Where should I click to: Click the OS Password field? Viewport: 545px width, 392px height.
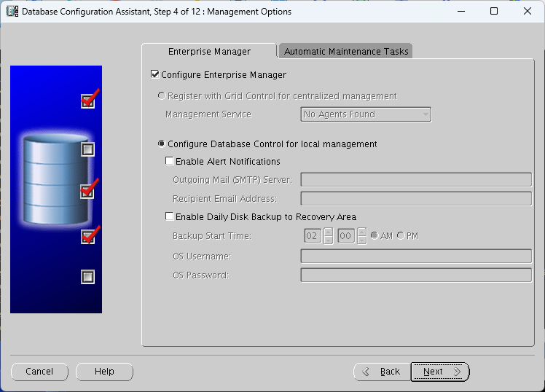[416, 275]
